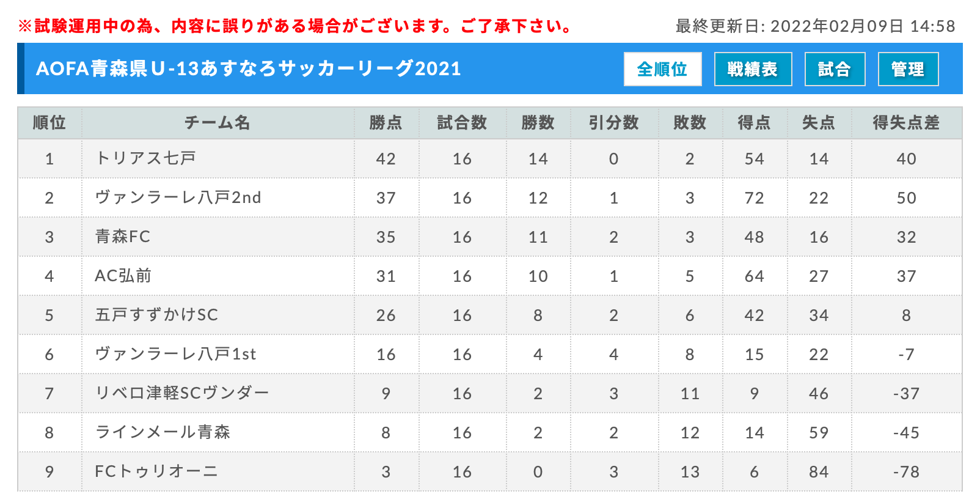
Task: Select team AC弘前
Action: (123, 276)
